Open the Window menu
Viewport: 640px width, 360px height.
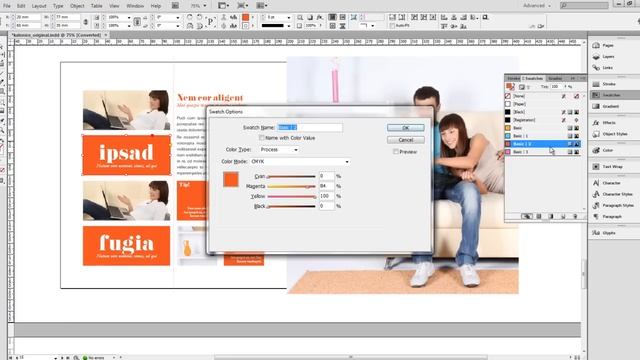click(x=135, y=6)
